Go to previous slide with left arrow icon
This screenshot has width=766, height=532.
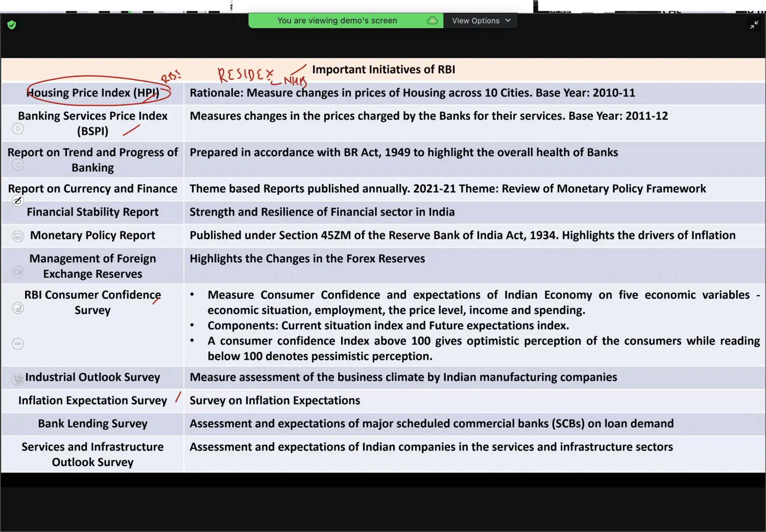tap(18, 165)
